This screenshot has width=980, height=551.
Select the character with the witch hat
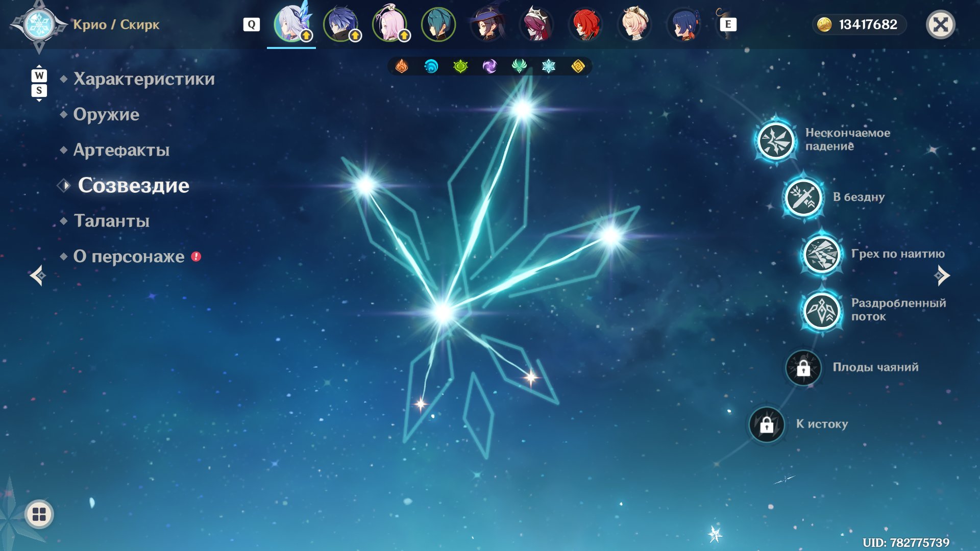[x=487, y=24]
